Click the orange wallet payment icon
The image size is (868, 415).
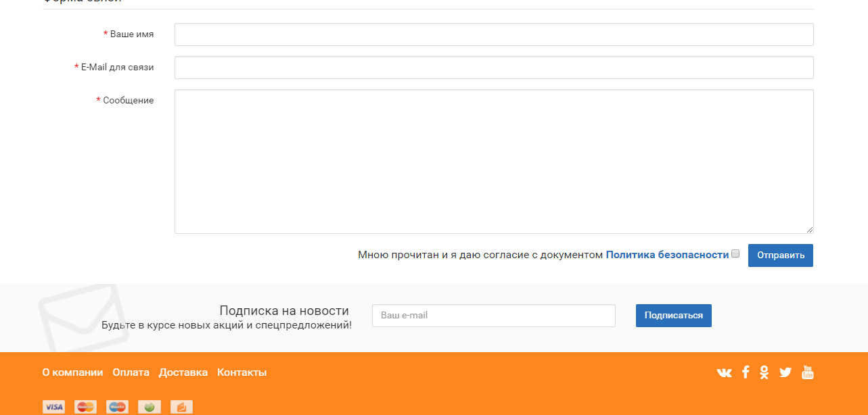click(181, 407)
